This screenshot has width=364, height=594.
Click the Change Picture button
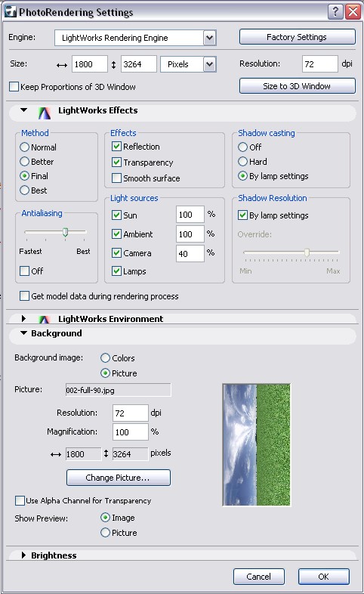click(x=119, y=478)
